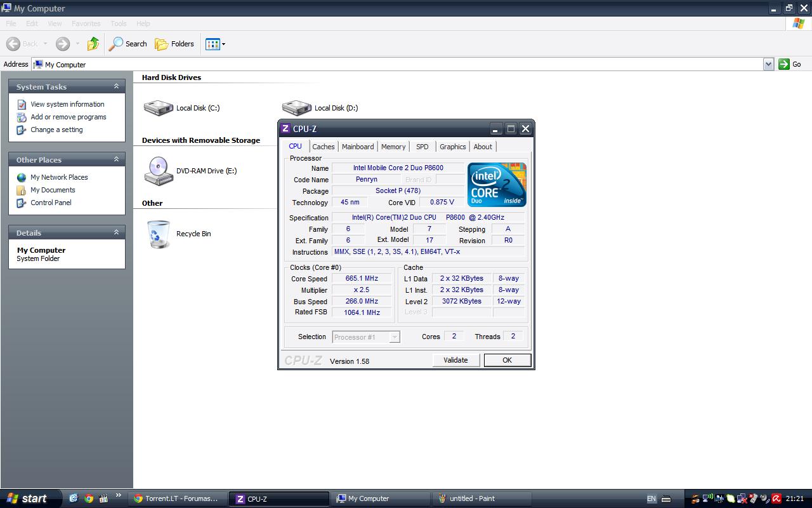Go to My Network Places
Viewport: 812px width, 508px height.
point(59,177)
